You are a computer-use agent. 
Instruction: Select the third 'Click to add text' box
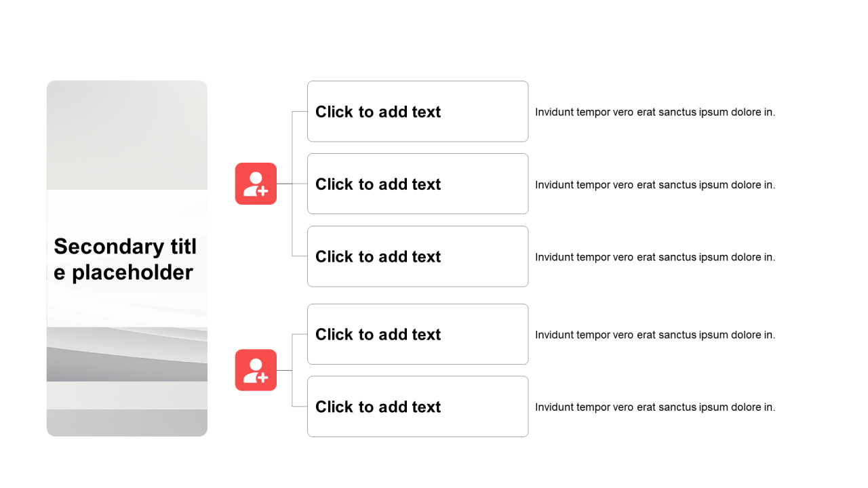pyautogui.click(x=418, y=257)
